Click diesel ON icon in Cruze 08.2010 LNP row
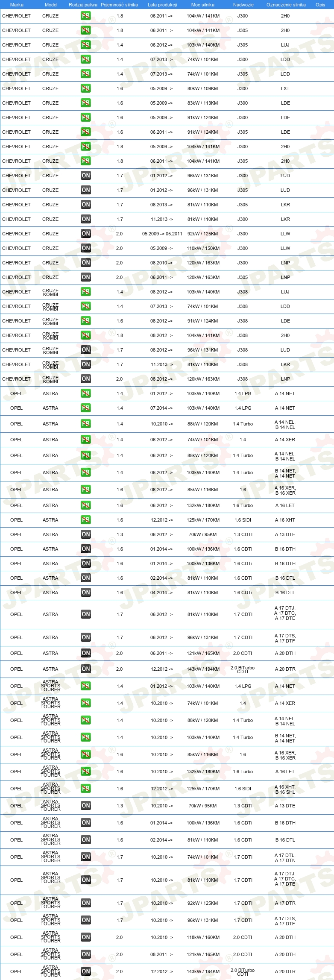 point(85,263)
